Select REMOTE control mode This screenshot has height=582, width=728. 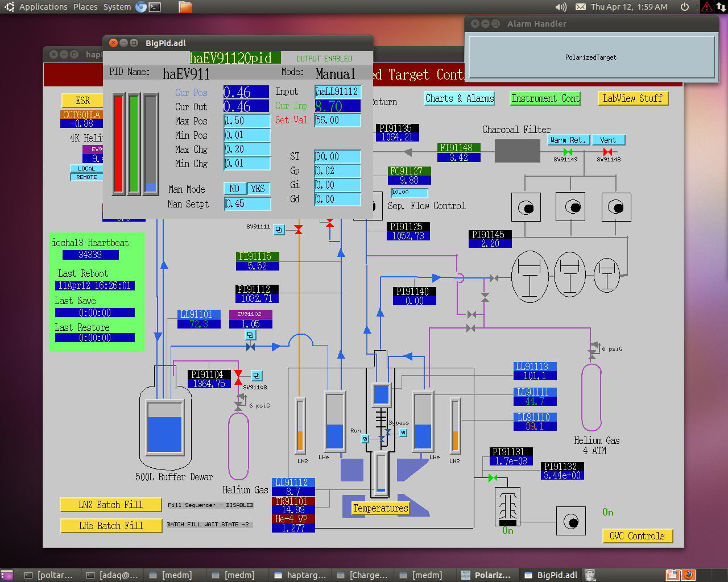pyautogui.click(x=86, y=177)
